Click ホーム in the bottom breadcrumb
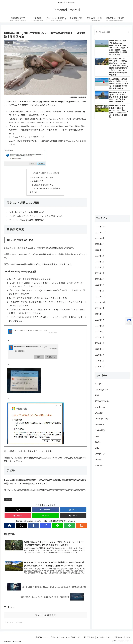The height and width of the screenshot is (644, 133). pyautogui.click(x=9, y=622)
